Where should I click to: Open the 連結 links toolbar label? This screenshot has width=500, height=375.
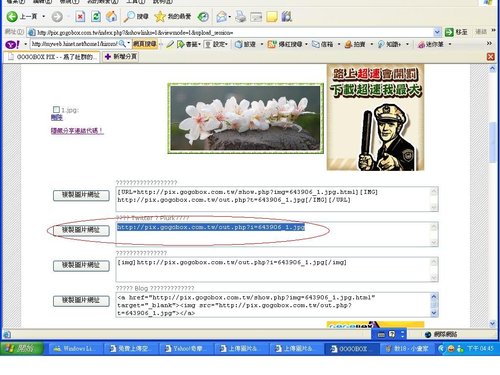(481, 32)
